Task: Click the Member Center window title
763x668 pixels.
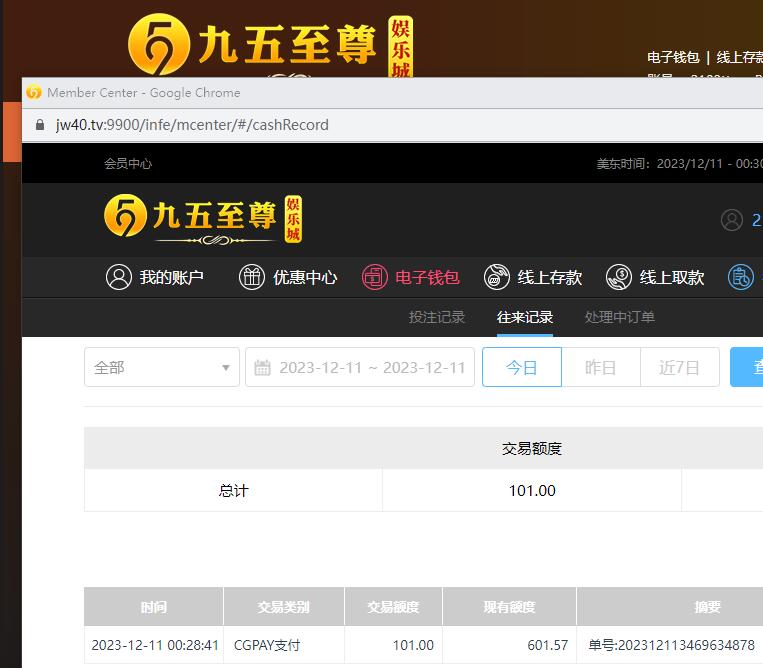Action: pos(144,92)
